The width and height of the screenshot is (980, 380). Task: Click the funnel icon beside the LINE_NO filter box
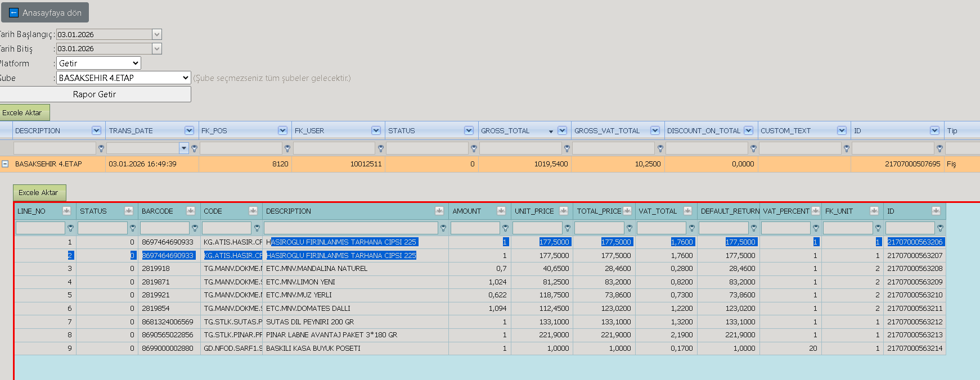(x=71, y=228)
